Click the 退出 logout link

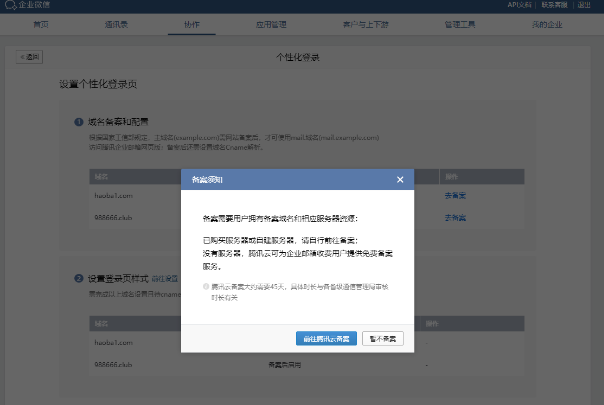point(584,5)
